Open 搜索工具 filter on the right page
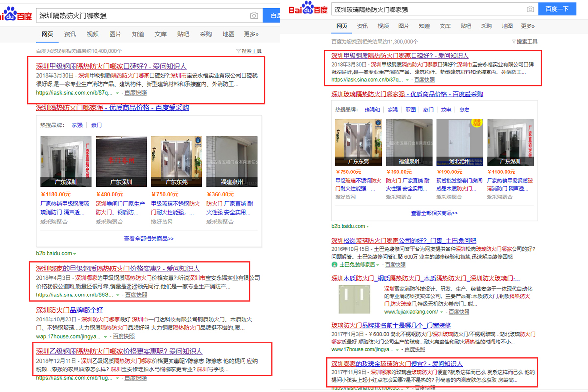 [x=524, y=42]
